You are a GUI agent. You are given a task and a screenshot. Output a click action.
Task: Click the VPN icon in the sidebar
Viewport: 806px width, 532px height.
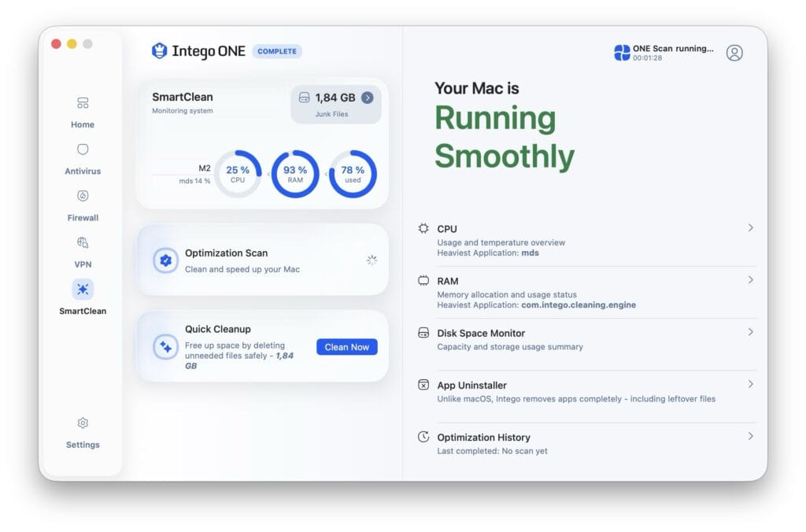click(x=83, y=242)
